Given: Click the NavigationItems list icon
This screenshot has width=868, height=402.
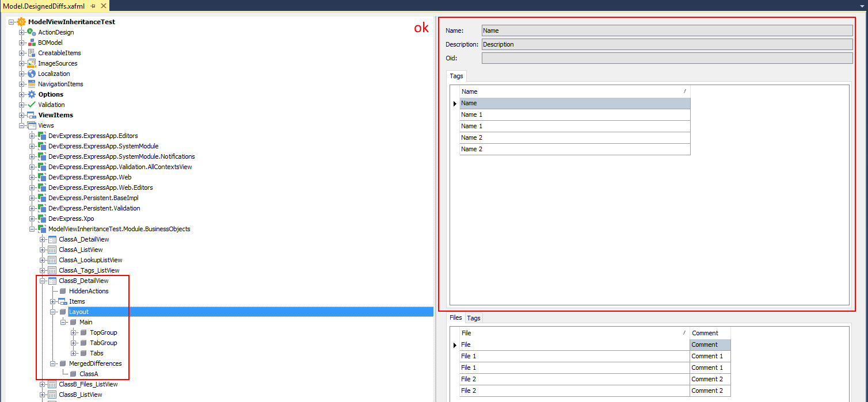Looking at the screenshot, I should coord(30,84).
